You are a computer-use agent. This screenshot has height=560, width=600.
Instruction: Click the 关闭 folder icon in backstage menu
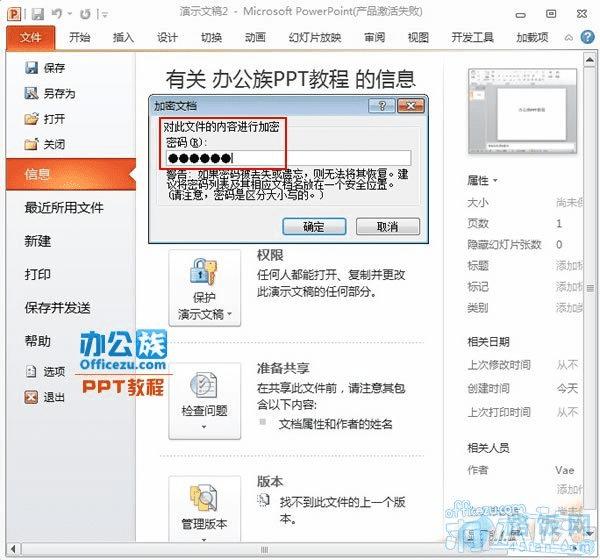tap(31, 144)
